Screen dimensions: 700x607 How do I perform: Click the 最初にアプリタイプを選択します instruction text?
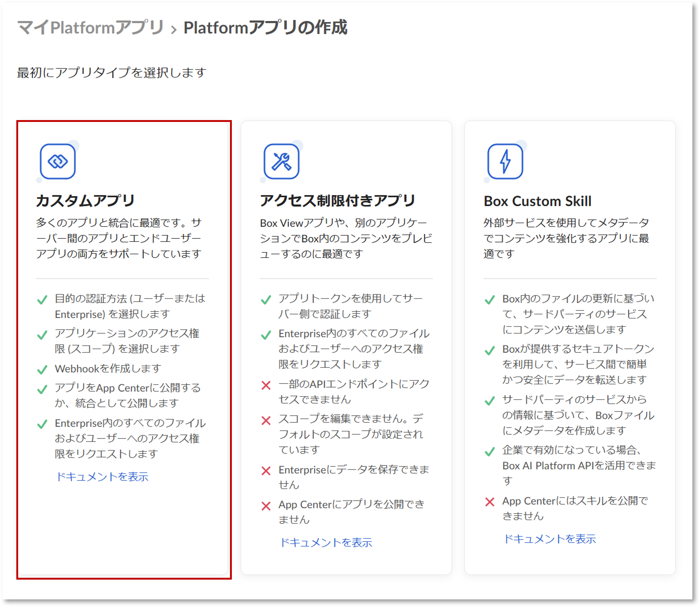(112, 72)
